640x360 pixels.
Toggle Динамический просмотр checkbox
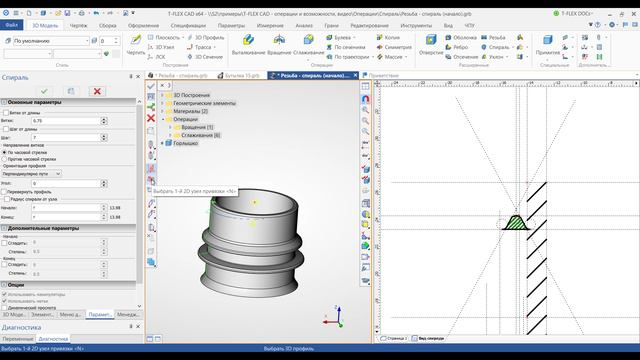pyautogui.click(x=4, y=308)
